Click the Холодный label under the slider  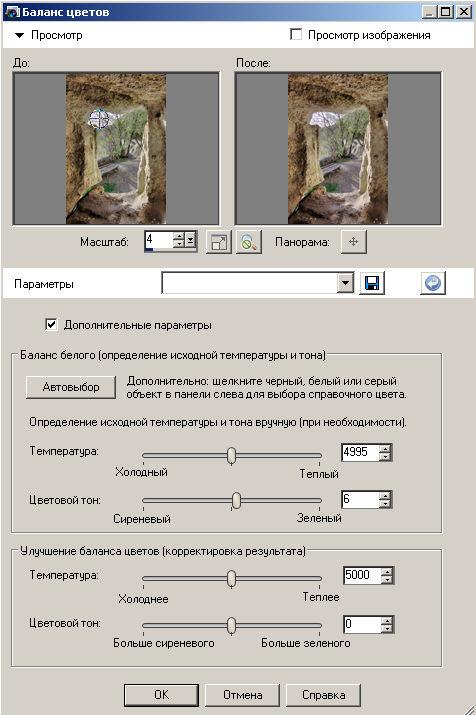141,471
